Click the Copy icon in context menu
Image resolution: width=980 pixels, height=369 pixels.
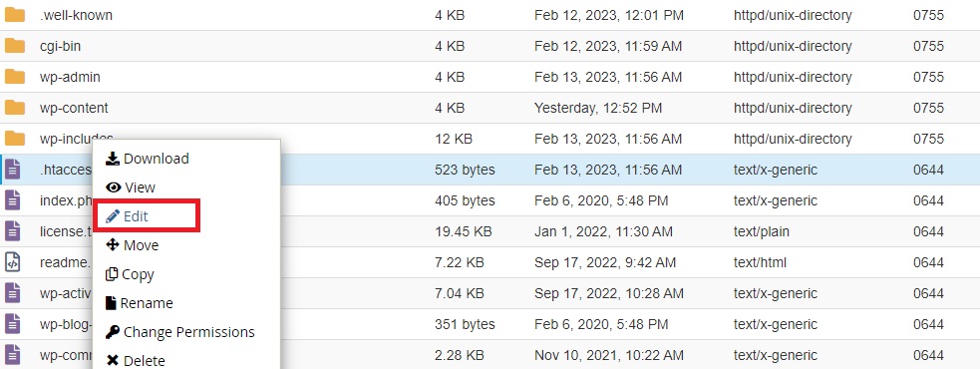(112, 274)
